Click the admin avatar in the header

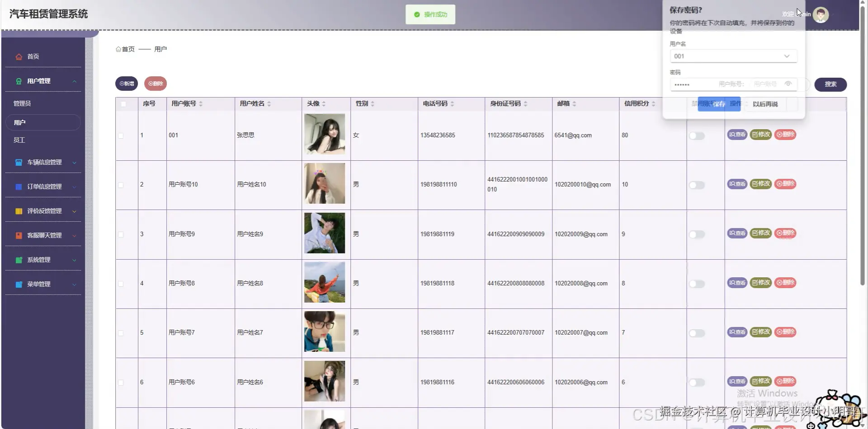[821, 14]
